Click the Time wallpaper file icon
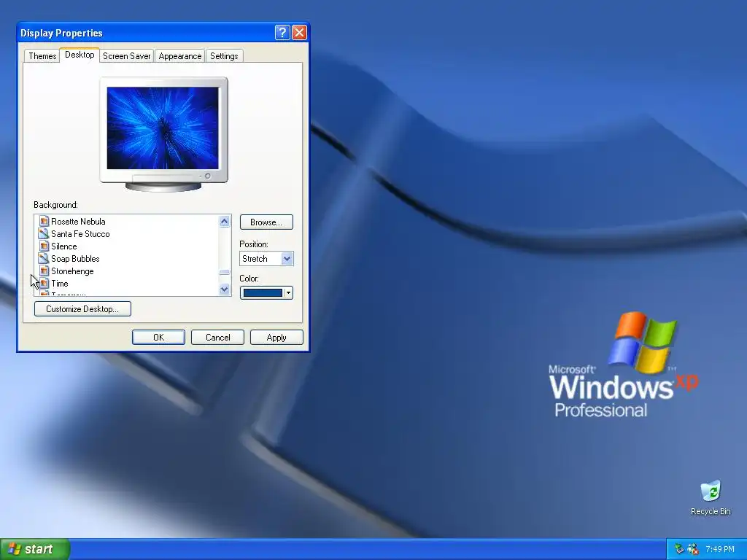 44,283
